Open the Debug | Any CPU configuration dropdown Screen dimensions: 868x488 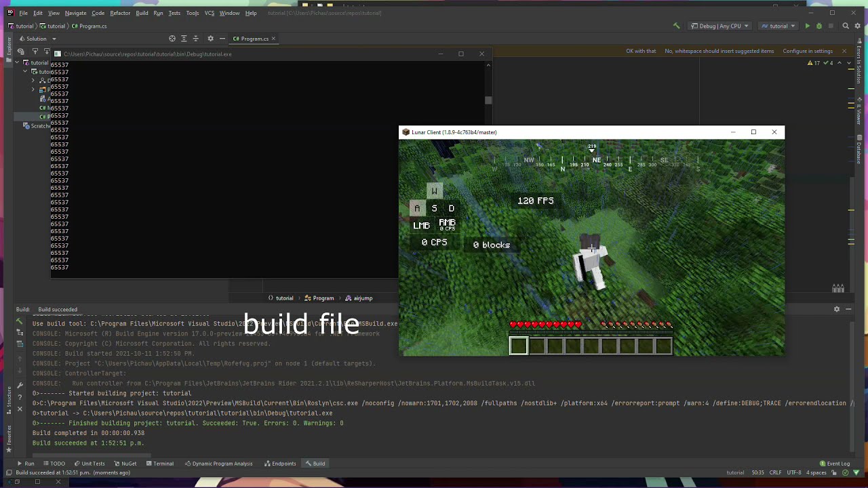(719, 26)
